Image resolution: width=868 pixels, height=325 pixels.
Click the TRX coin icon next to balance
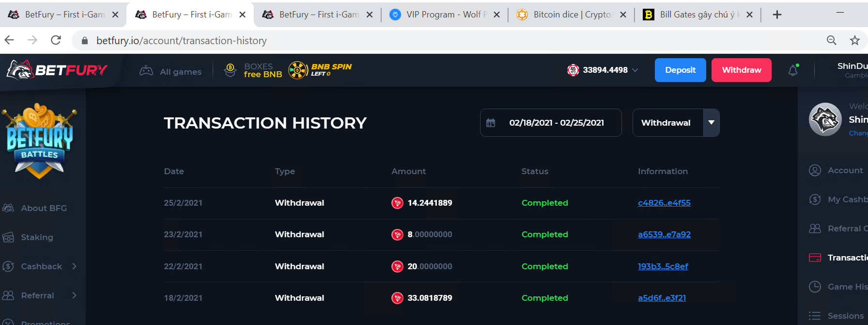click(x=573, y=70)
